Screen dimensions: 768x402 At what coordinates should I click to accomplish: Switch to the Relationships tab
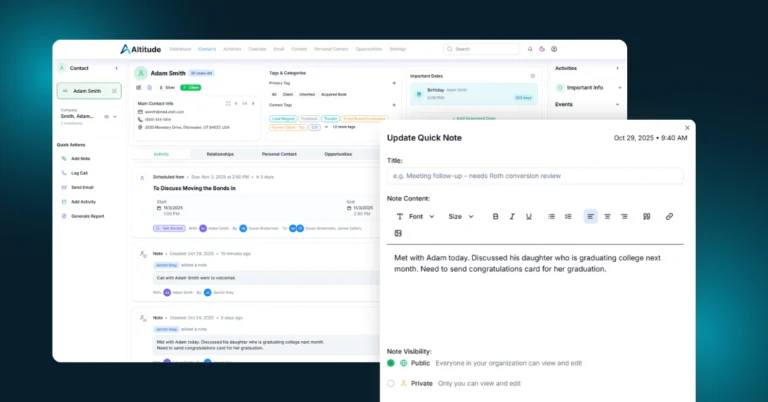click(220, 154)
